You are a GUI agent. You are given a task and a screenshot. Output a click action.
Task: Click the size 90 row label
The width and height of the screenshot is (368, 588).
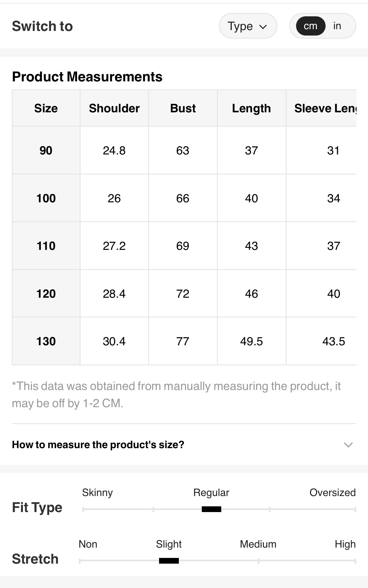pos(46,150)
